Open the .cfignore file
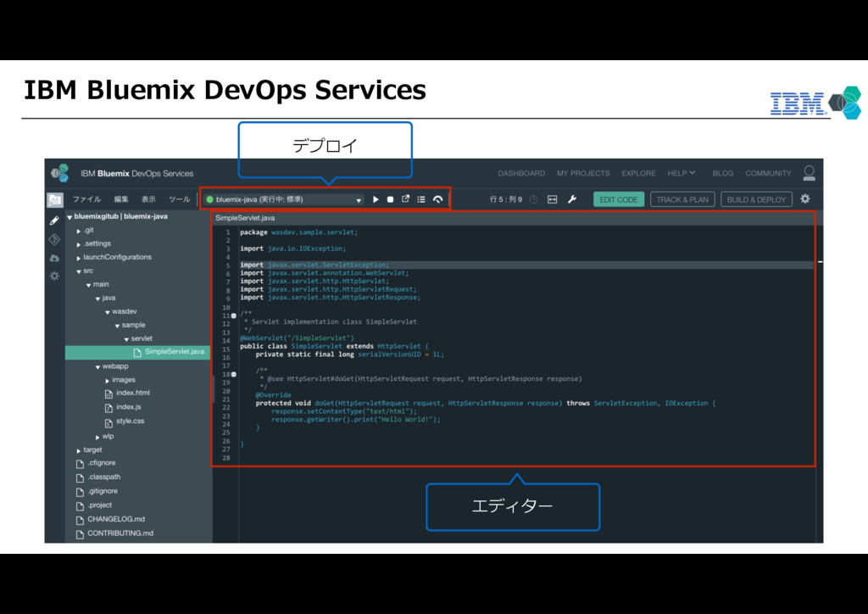 tap(102, 463)
